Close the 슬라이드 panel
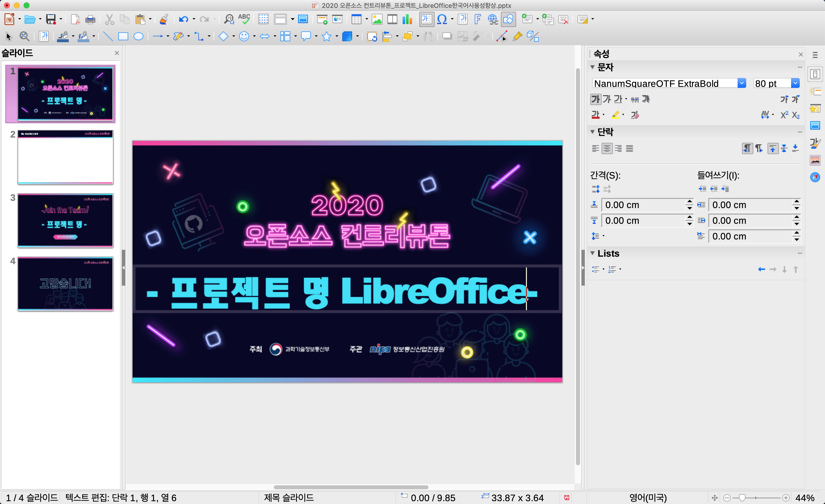Screen dimensions: 825x504 tap(117, 53)
